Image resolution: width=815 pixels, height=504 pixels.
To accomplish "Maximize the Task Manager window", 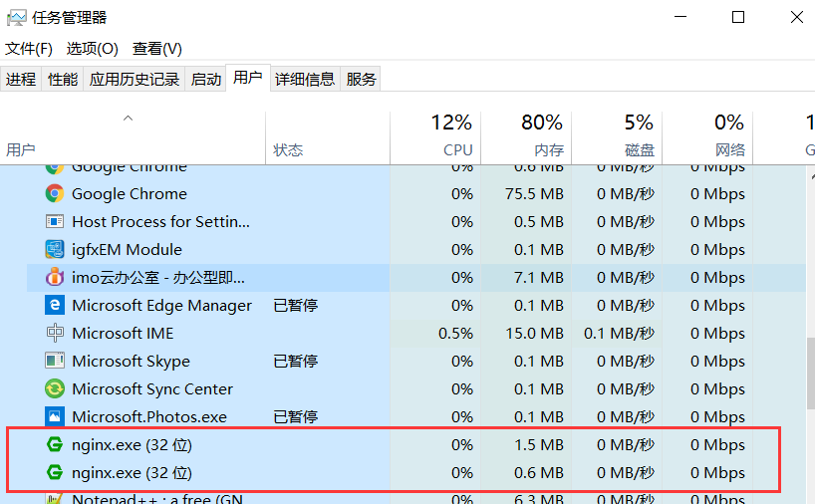I will pos(738,17).
